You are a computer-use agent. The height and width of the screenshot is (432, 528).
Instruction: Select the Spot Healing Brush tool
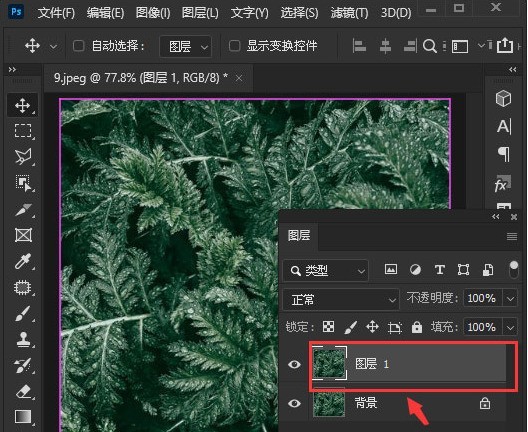[x=23, y=288]
